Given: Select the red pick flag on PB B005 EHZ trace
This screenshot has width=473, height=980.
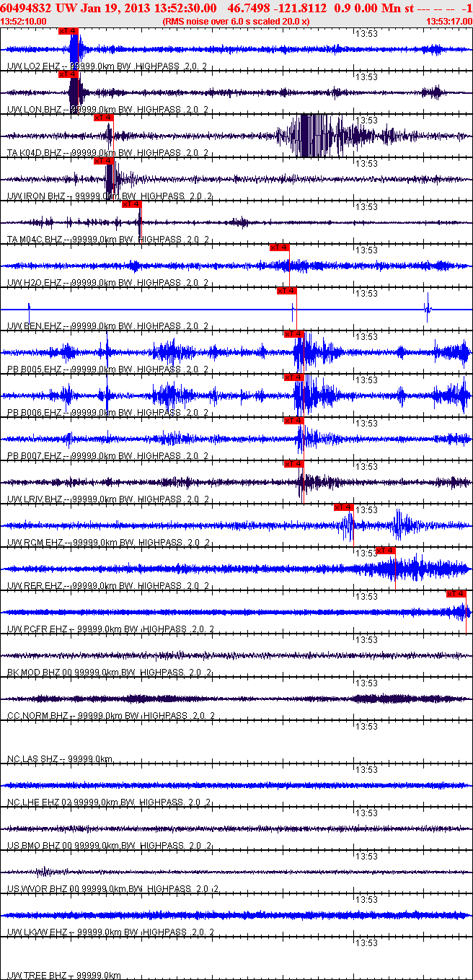Looking at the screenshot, I should click(293, 334).
